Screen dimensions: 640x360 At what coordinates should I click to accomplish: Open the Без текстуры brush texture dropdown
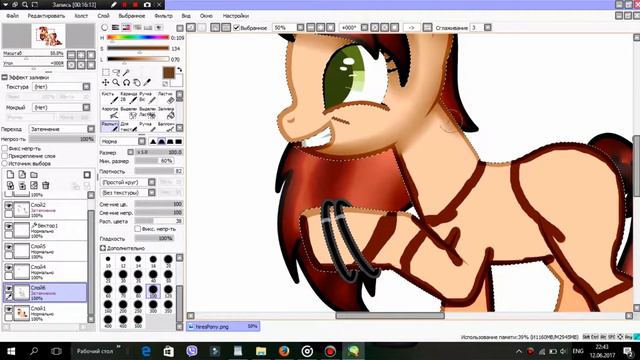[x=151, y=192]
